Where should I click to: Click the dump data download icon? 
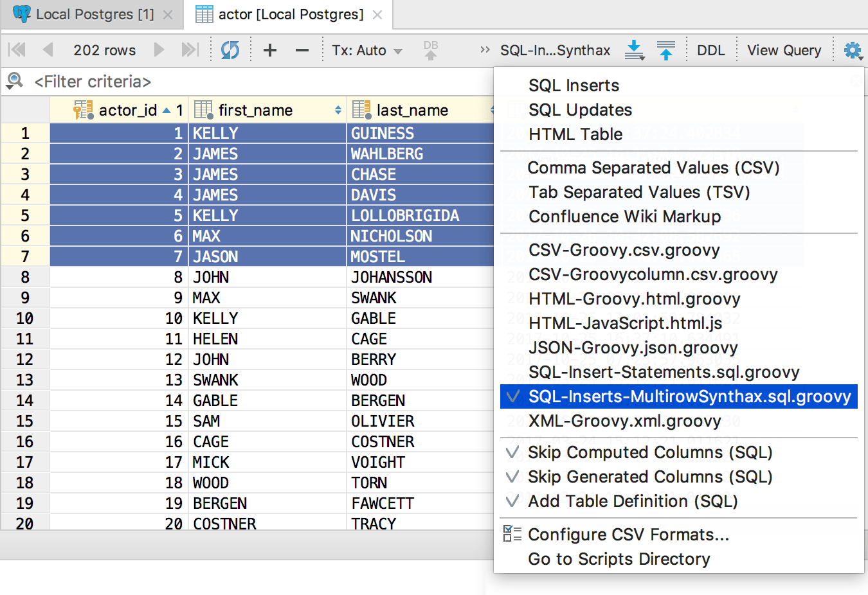[635, 49]
